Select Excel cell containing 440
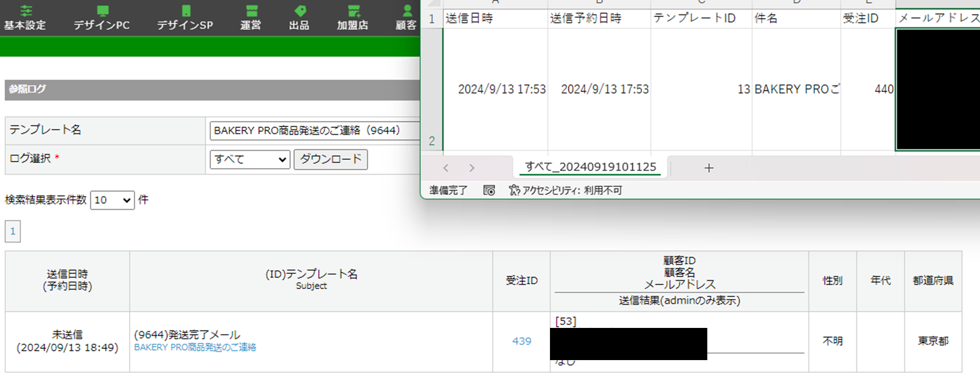 point(868,89)
